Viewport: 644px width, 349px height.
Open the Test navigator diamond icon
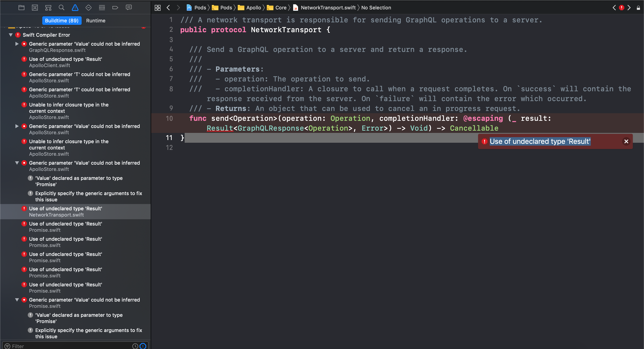89,8
